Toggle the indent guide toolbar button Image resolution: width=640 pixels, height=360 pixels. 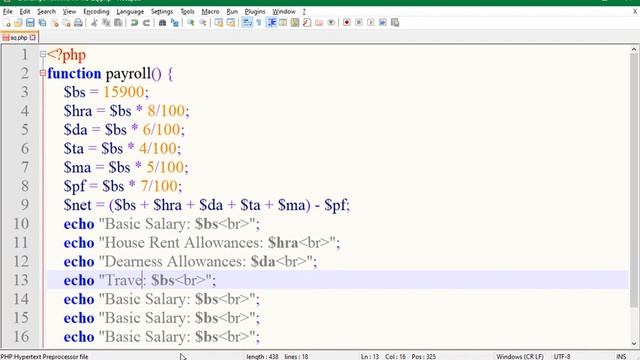coord(271,23)
